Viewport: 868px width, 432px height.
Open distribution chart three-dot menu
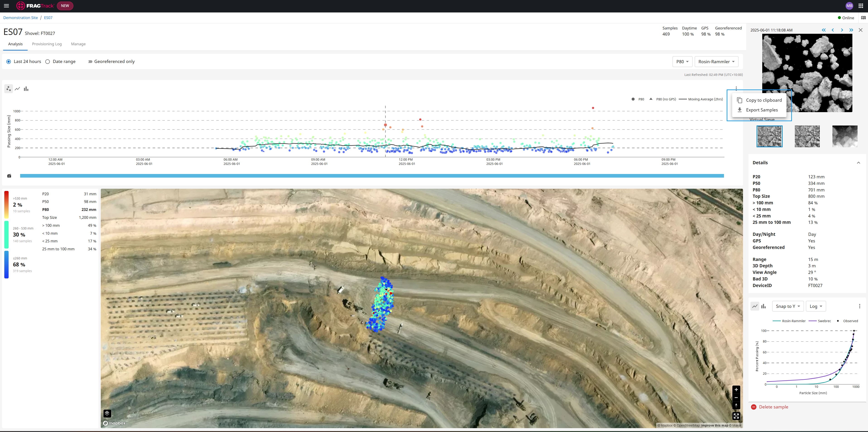click(860, 306)
